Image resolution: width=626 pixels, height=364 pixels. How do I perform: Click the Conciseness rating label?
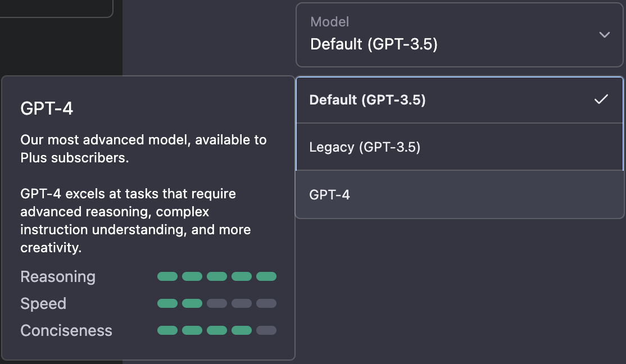[x=66, y=330]
